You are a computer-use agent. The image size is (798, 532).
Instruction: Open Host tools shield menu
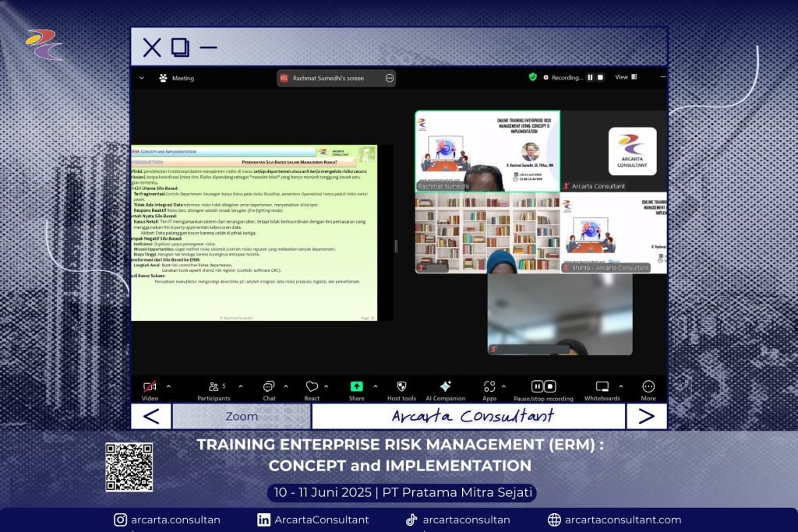point(401,387)
